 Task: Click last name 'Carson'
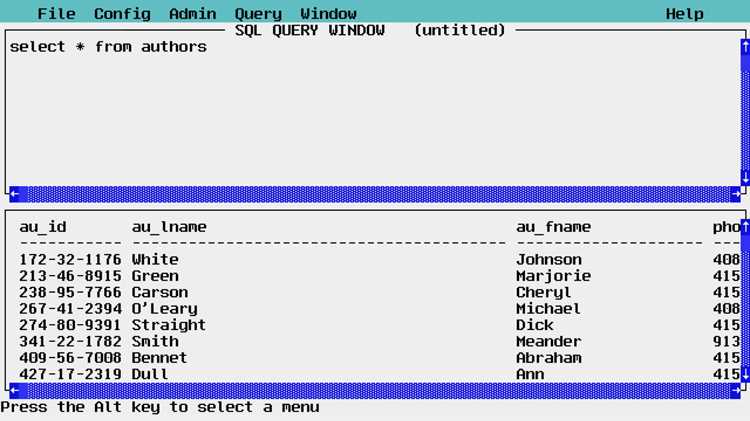point(160,292)
